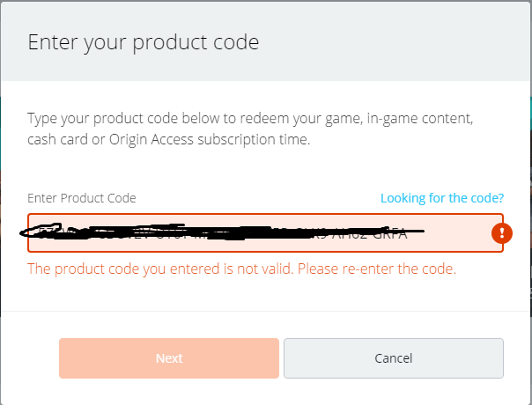Cancel the product code dialog
Image resolution: width=532 pixels, height=405 pixels.
click(394, 358)
